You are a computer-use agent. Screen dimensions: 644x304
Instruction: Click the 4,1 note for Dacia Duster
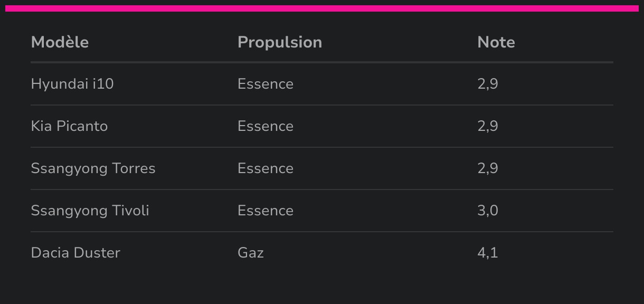488,253
